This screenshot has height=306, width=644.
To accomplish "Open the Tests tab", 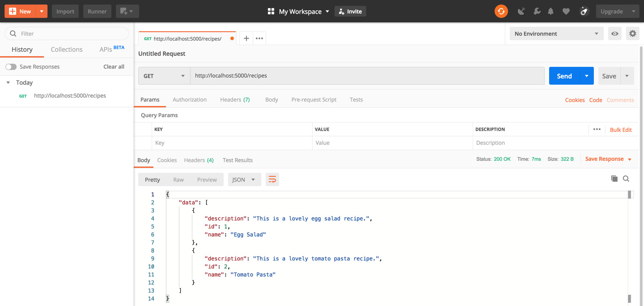I will 356,99.
